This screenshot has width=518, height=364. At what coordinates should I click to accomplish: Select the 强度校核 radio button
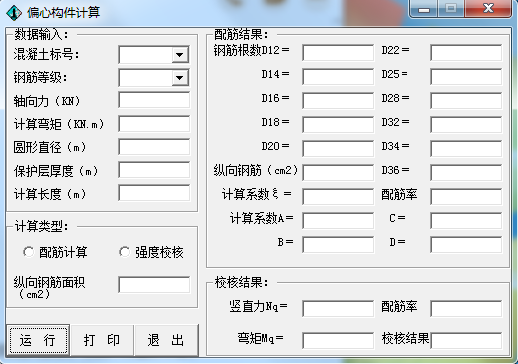pos(125,252)
